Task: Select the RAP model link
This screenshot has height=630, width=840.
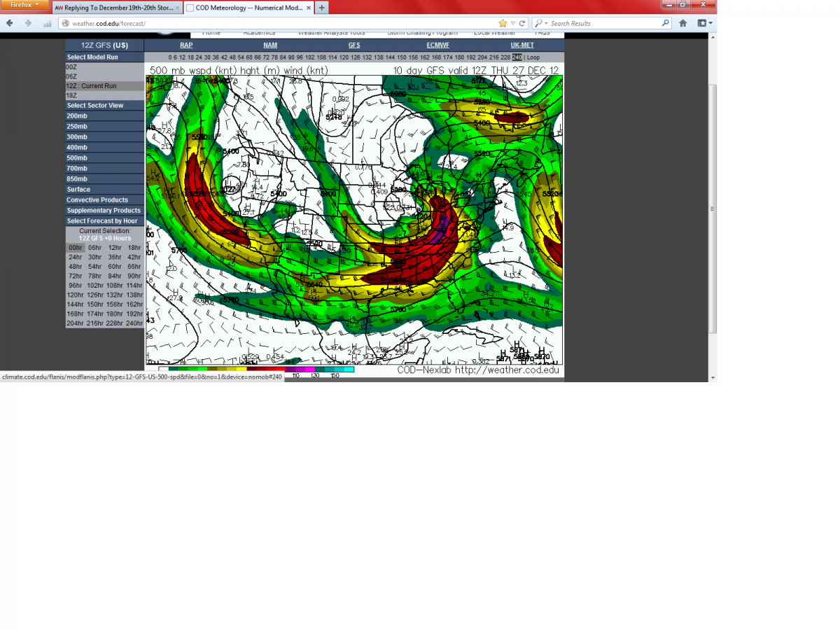Action: click(x=186, y=45)
